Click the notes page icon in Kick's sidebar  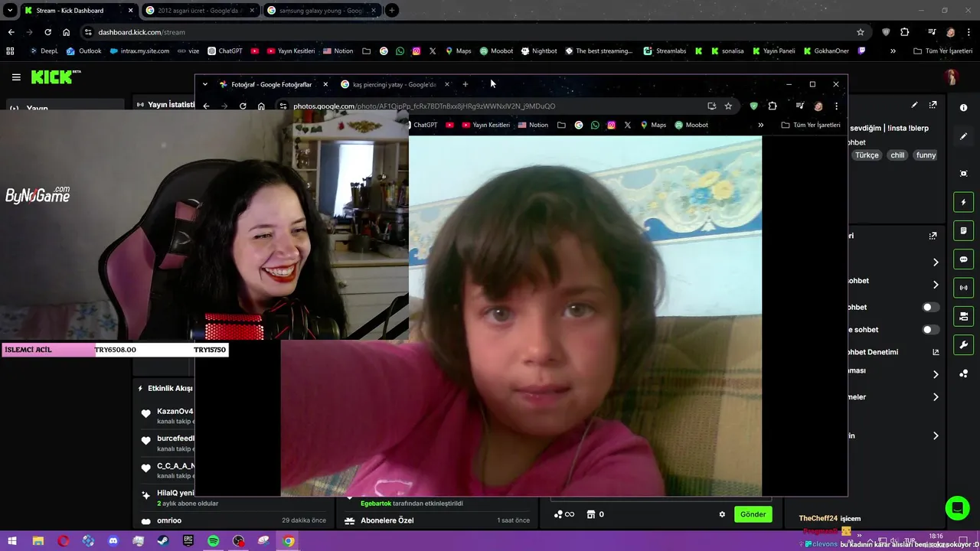coord(963,230)
